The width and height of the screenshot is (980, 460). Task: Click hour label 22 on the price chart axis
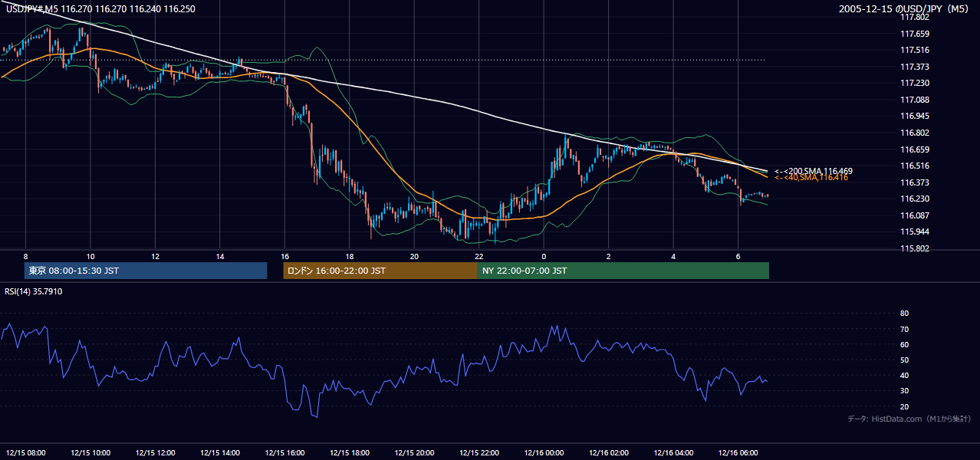point(478,256)
